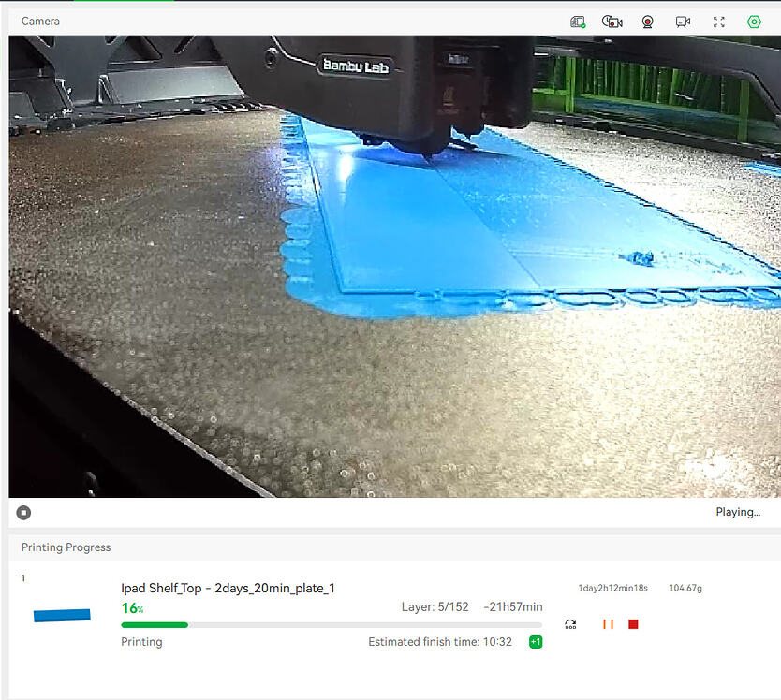Click the blue plate thumbnail

point(62,616)
